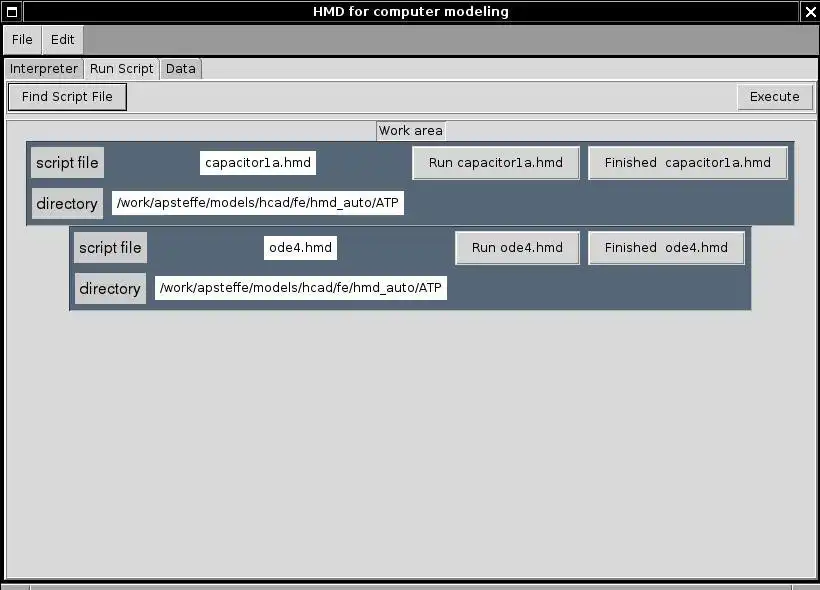820x590 pixels.
Task: Click directory field in ode4.hmd block
Action: tap(301, 288)
